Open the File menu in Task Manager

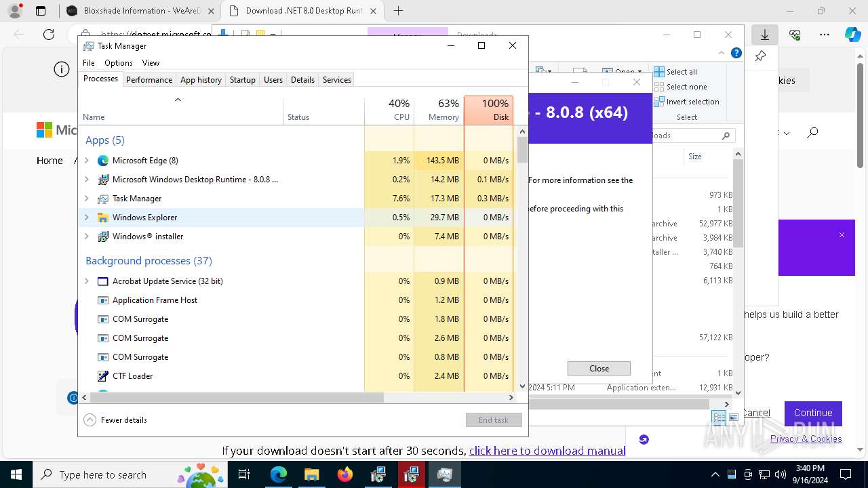[89, 63]
